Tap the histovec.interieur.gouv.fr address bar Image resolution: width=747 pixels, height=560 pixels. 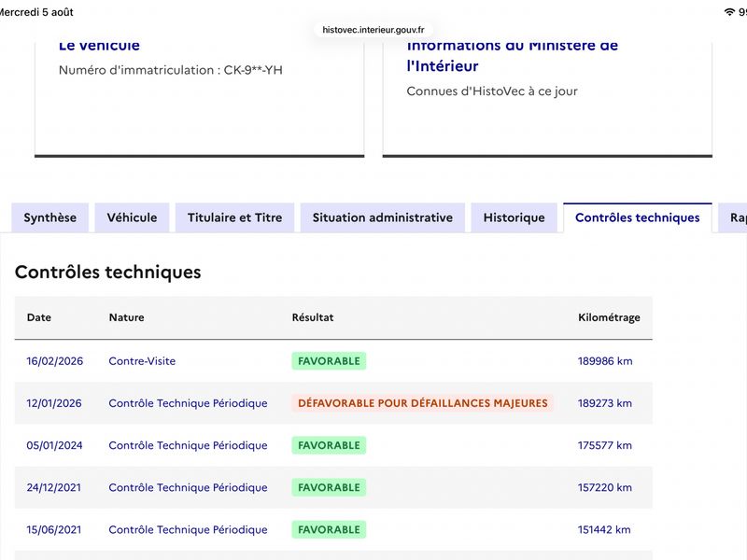[x=373, y=30]
